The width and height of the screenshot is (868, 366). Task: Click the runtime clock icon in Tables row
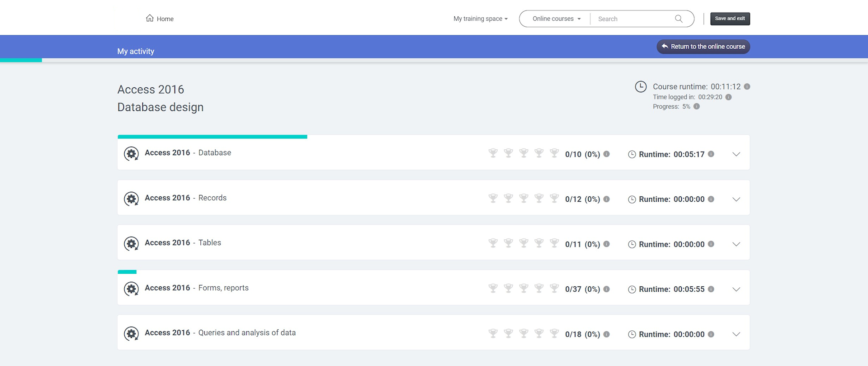632,244
